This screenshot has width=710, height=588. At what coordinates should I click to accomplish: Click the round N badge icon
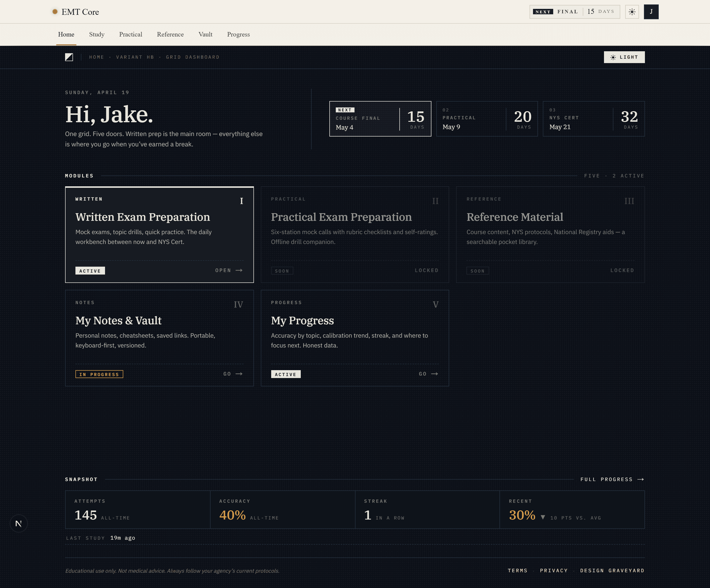[x=18, y=523]
